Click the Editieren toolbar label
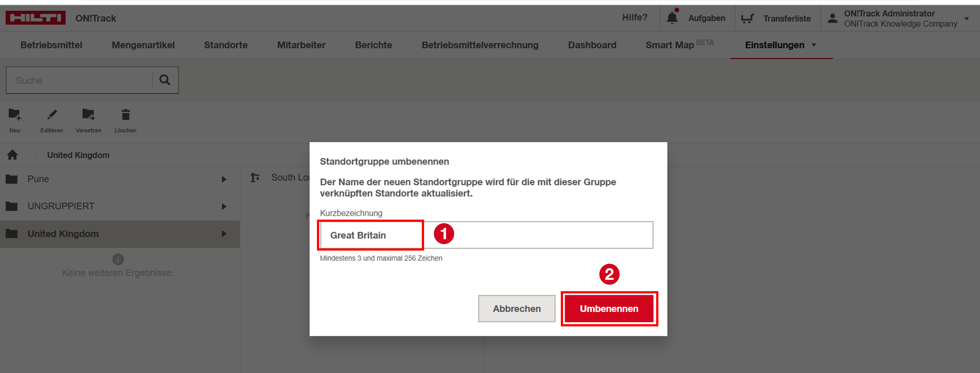 click(x=52, y=130)
